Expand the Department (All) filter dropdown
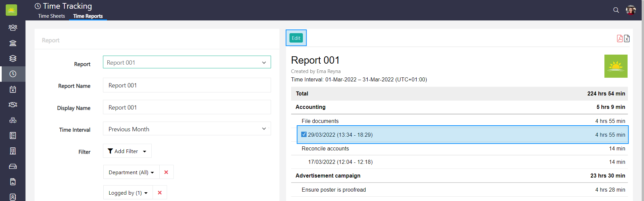Screen dimensions: 644x201 pos(131,172)
